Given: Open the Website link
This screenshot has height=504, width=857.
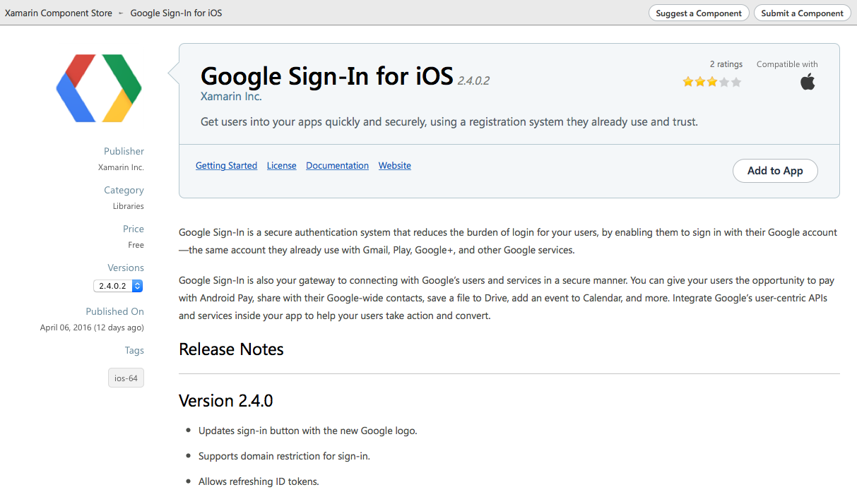Looking at the screenshot, I should tap(395, 166).
